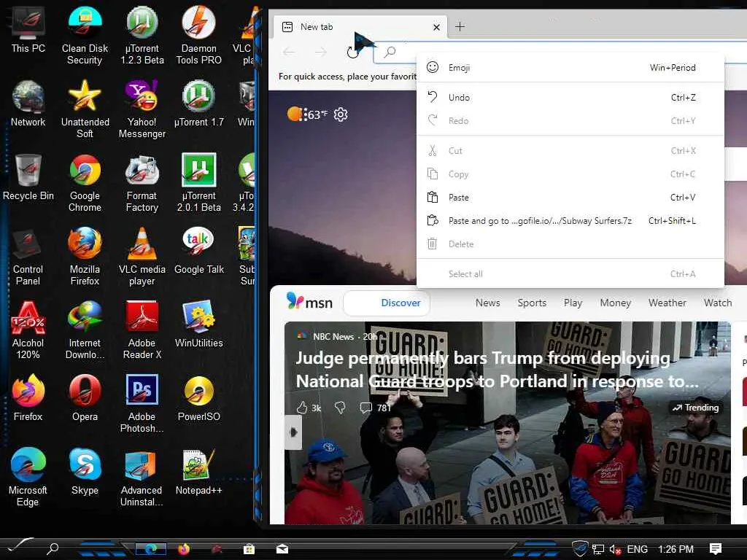Viewport: 747px width, 560px height.
Task: Open orange Firefox desktop icon
Action: tap(28, 398)
